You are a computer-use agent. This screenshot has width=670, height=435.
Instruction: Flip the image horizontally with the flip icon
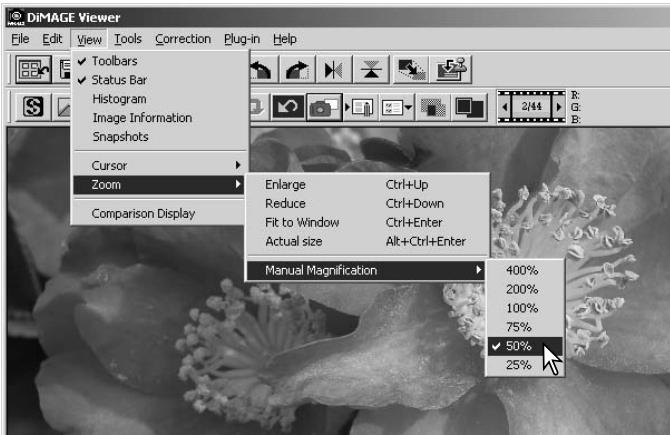[334, 70]
